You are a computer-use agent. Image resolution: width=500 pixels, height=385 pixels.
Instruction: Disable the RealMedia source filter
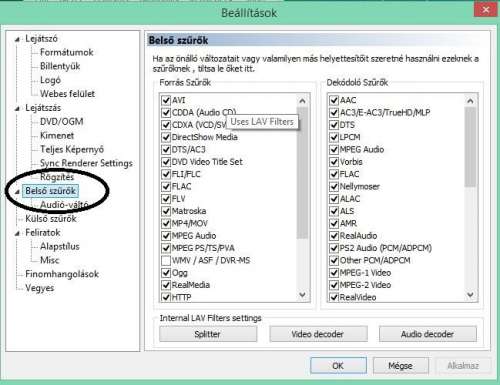(166, 285)
